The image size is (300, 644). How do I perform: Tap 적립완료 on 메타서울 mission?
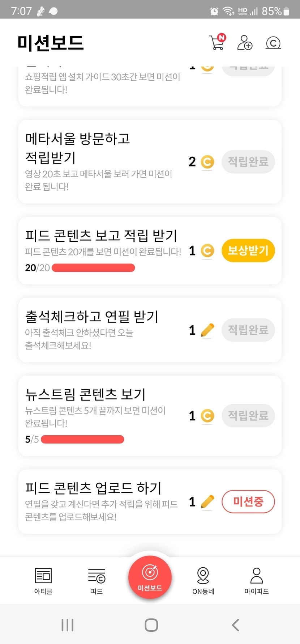248,162
